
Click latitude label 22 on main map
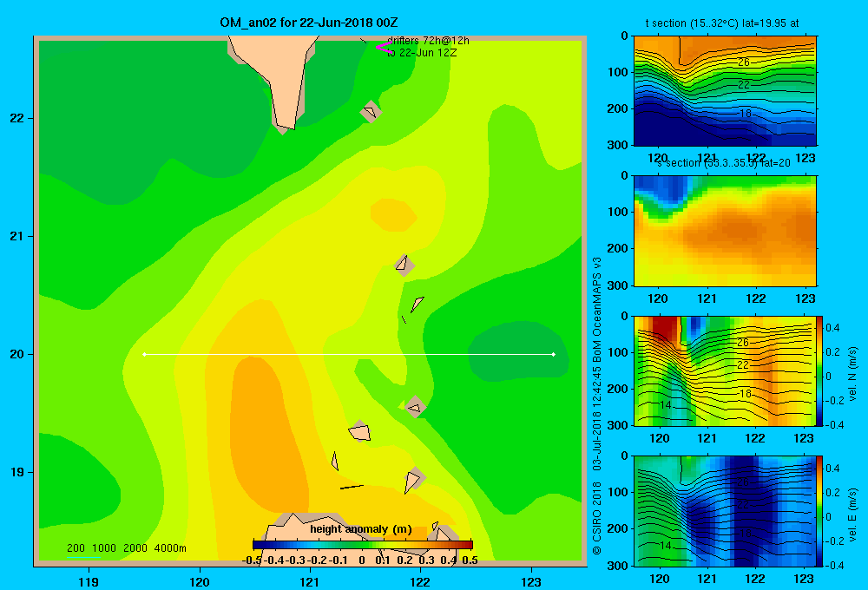point(17,119)
